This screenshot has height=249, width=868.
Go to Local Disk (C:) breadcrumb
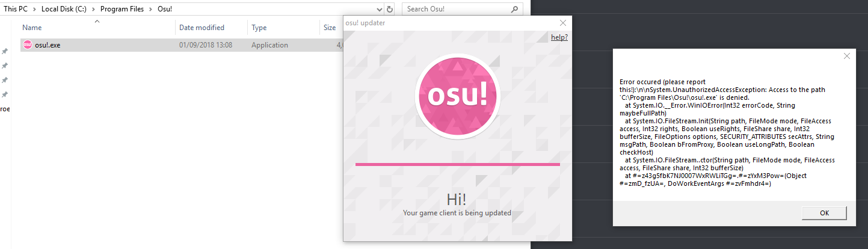(x=64, y=10)
